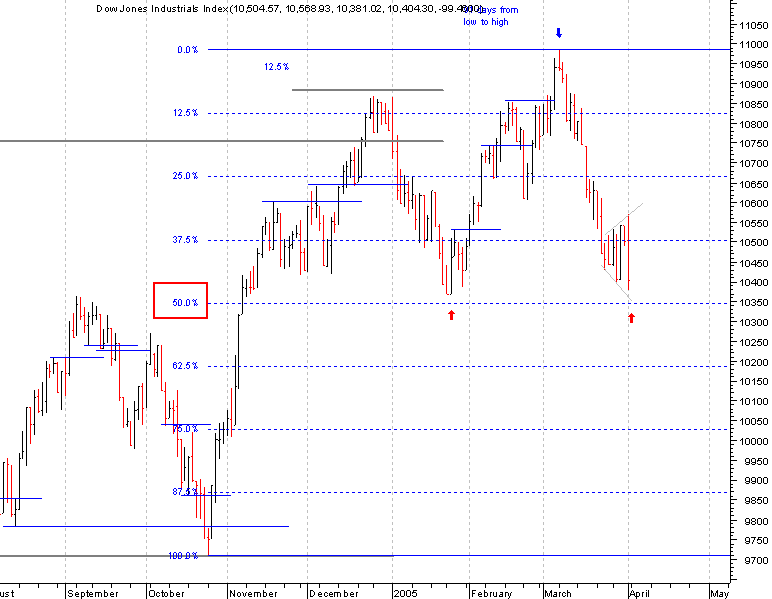
Task: Click the April label on the time axis
Action: point(640,594)
